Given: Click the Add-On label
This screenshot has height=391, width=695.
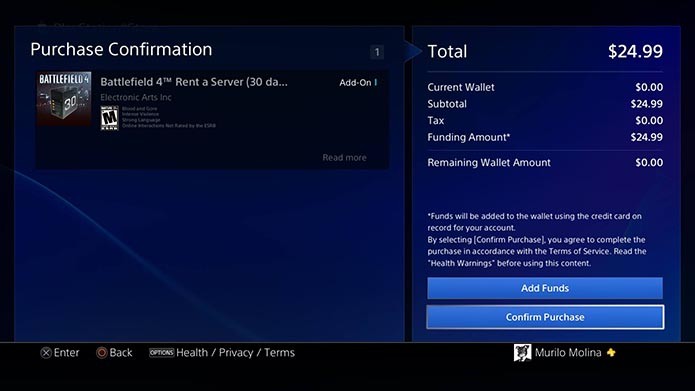Looking at the screenshot, I should point(355,82).
